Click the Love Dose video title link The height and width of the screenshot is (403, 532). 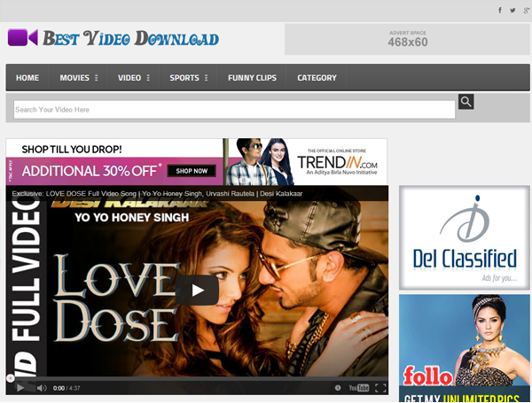tap(157, 194)
